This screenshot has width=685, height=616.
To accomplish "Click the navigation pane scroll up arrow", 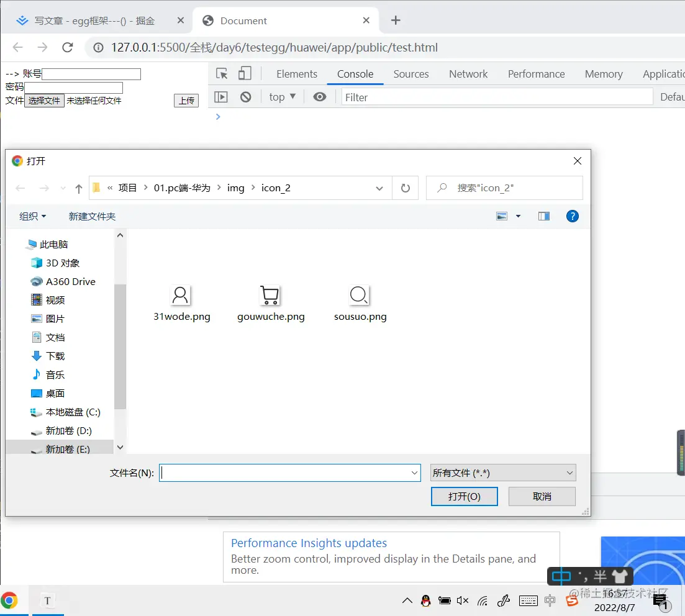I will (x=120, y=235).
